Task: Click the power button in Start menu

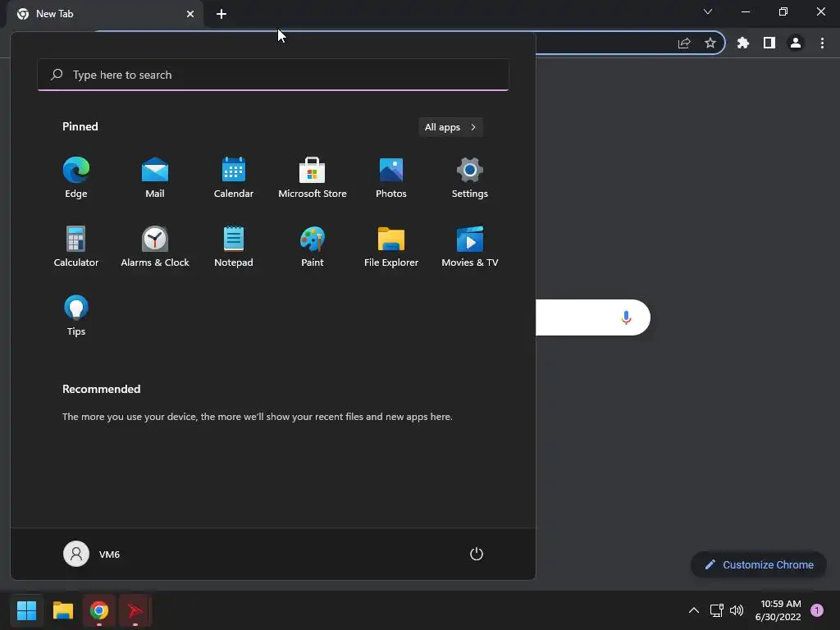Action: [x=477, y=554]
